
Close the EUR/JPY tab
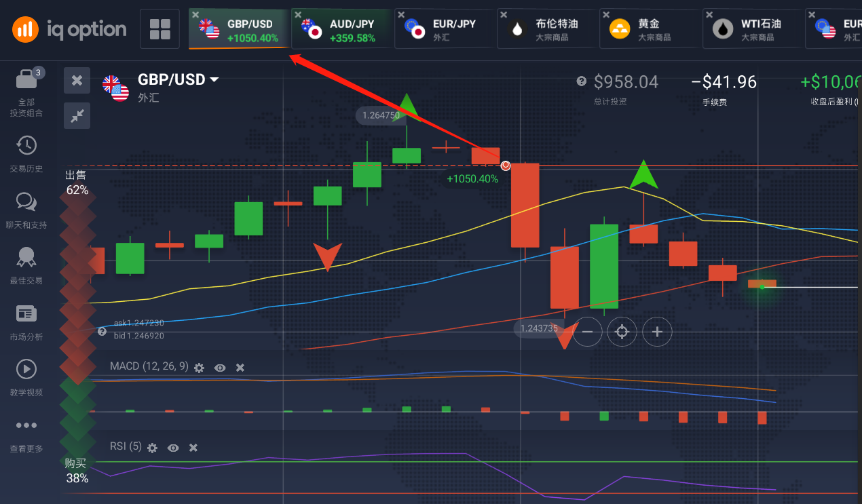coord(401,14)
